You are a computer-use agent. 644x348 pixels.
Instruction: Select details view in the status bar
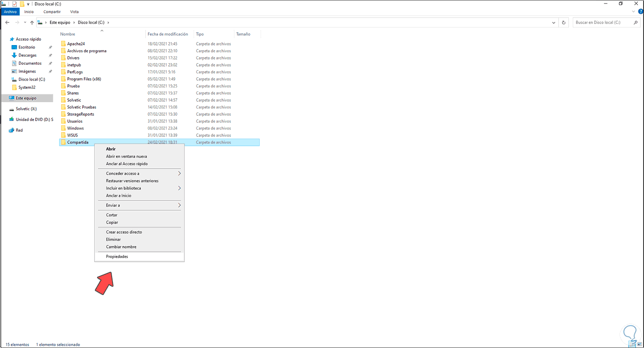pos(632,344)
